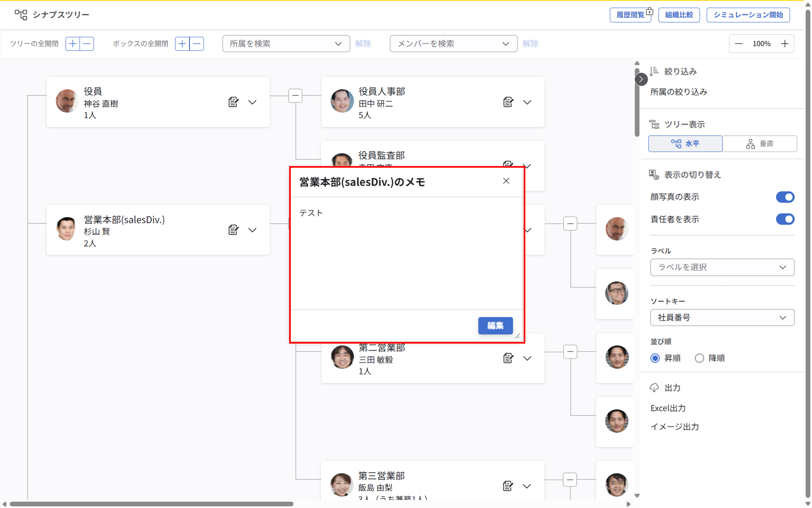Click the 絞り込み filter icon
This screenshot has width=812, height=508.
coord(654,71)
